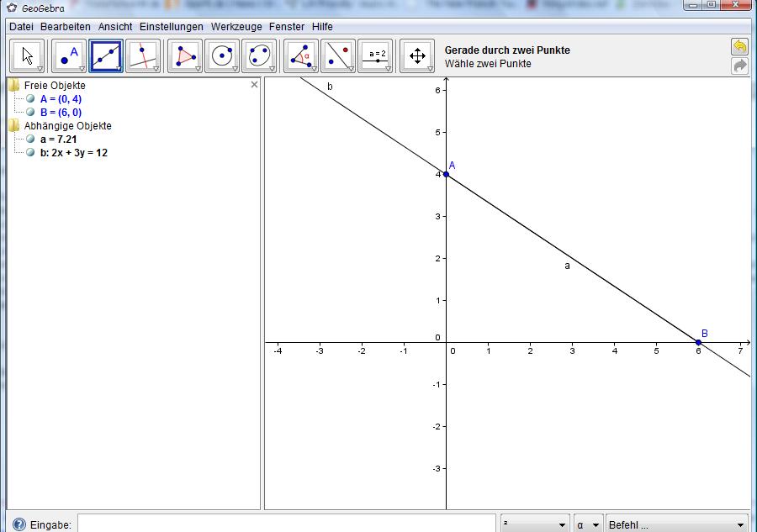Select the Move Drawing Pad tool
Viewport: 757px width, 532px height.
click(417, 56)
